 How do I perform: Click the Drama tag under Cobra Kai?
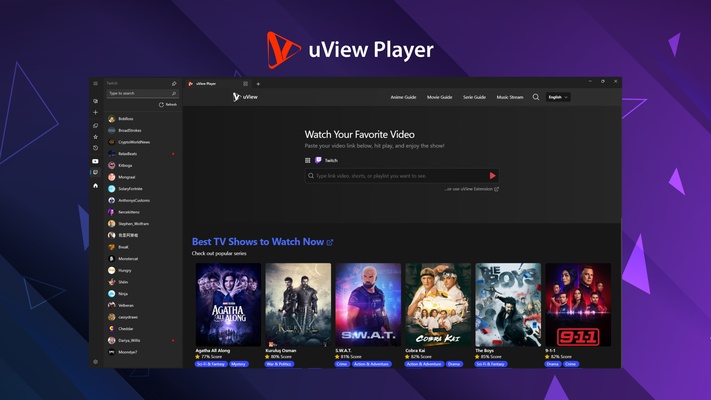(x=454, y=364)
